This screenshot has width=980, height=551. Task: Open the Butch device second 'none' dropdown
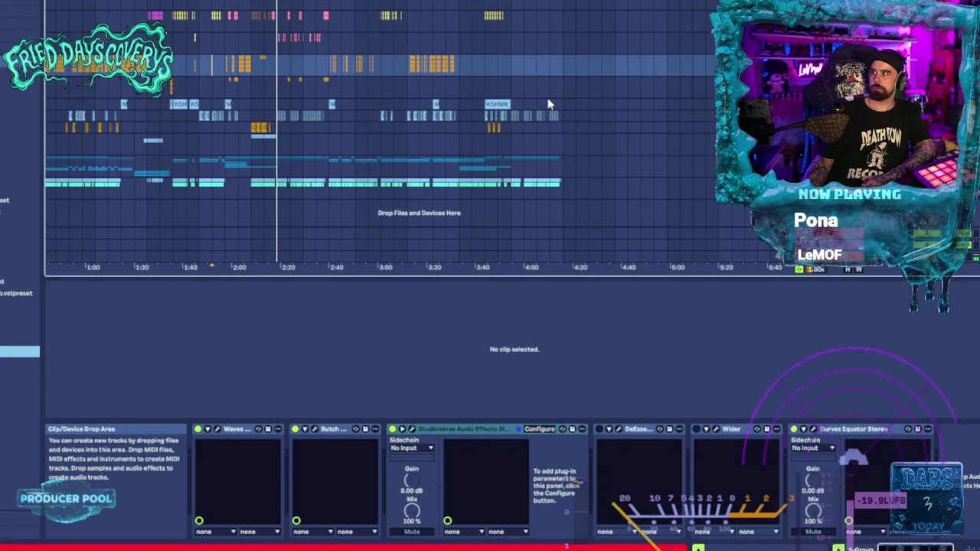point(356,531)
